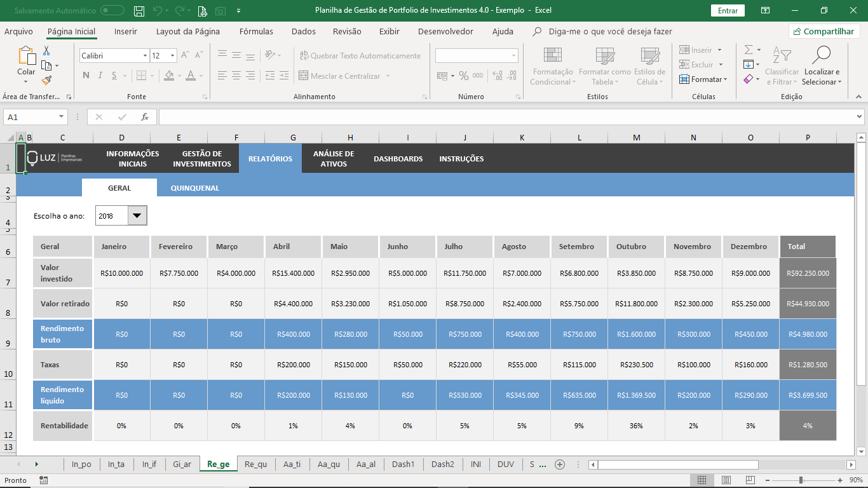
Task: Open the Fórmulas ribbon tab
Action: point(256,31)
